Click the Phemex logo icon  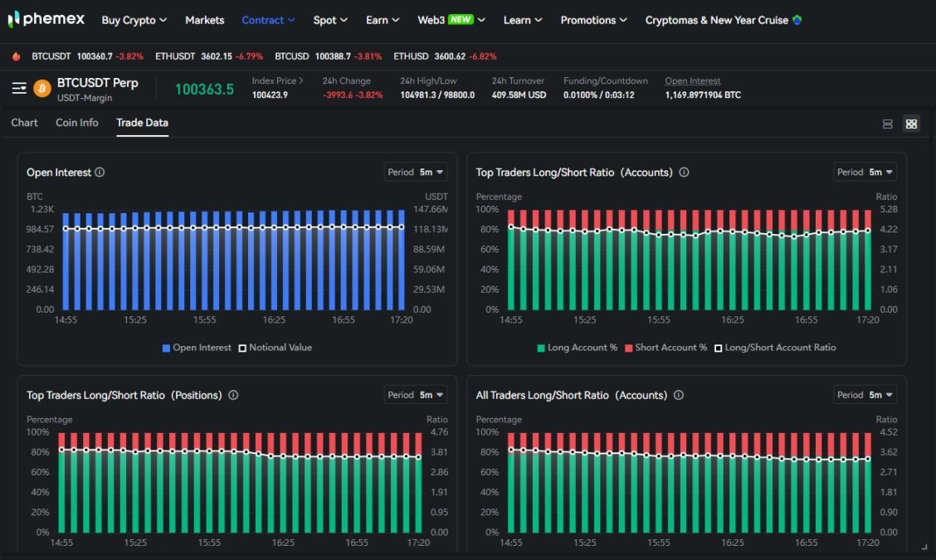pos(13,19)
